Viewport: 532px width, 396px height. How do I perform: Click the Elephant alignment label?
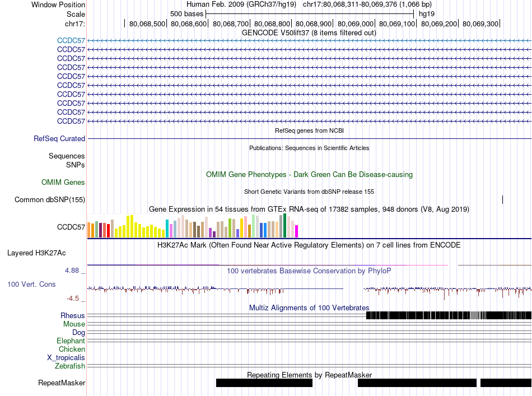coord(71,341)
